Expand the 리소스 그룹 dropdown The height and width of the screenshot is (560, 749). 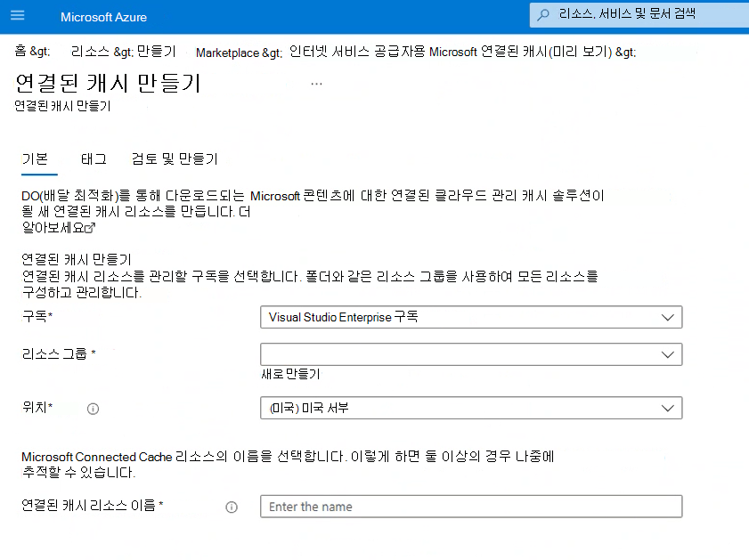click(471, 354)
